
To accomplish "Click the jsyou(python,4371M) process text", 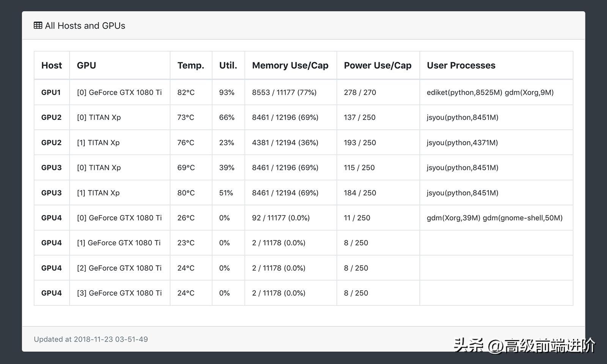I will pos(462,143).
